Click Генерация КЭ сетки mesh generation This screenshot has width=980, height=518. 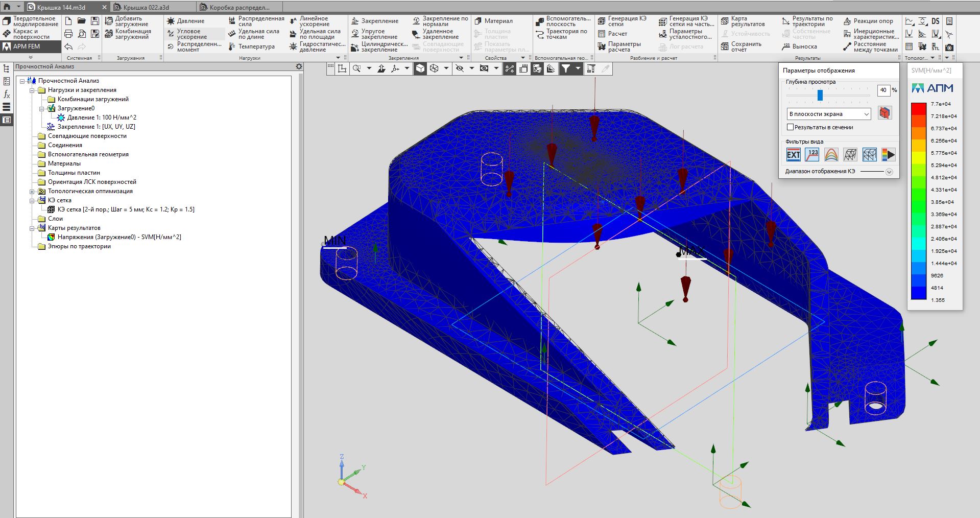[x=622, y=21]
